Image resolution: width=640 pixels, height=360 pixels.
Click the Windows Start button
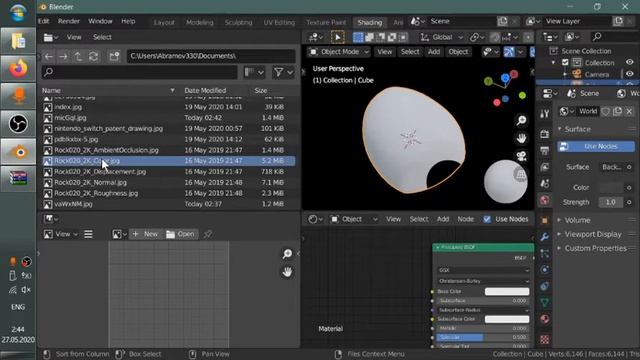(x=18, y=13)
